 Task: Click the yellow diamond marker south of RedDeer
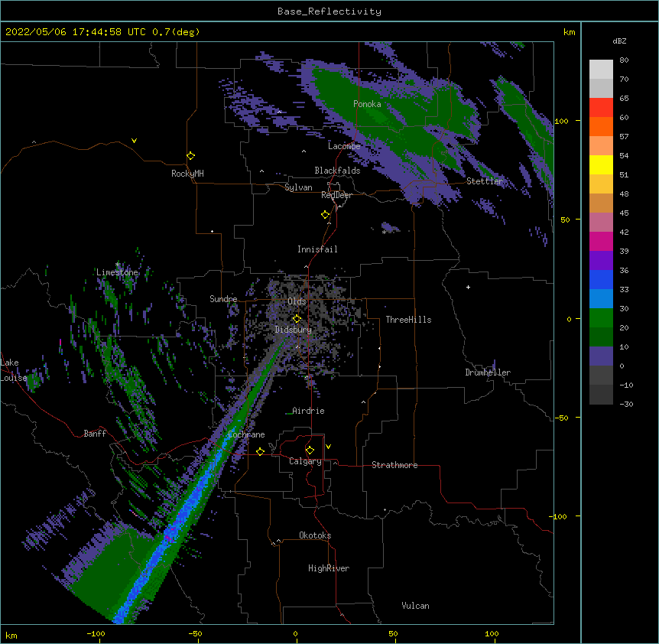325,215
